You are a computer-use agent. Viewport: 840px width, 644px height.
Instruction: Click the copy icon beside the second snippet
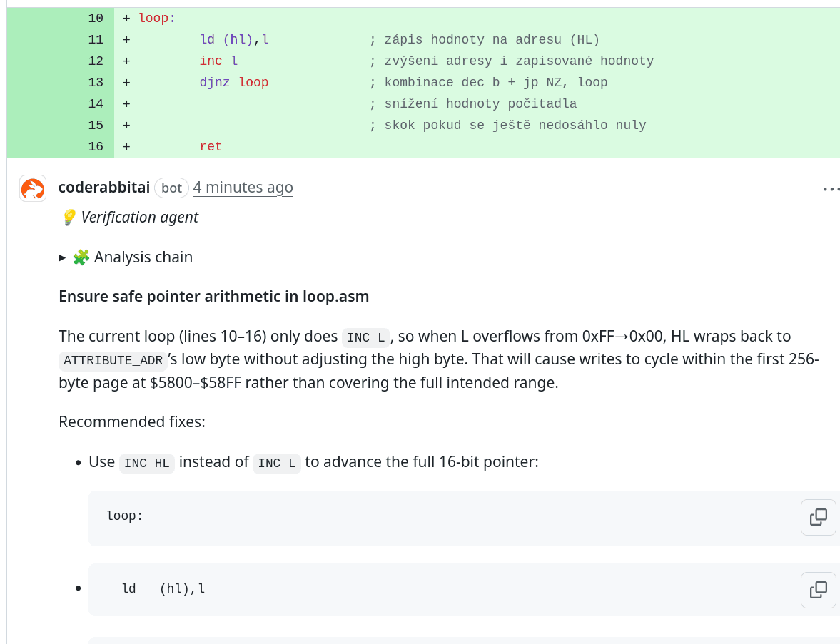pos(818,590)
